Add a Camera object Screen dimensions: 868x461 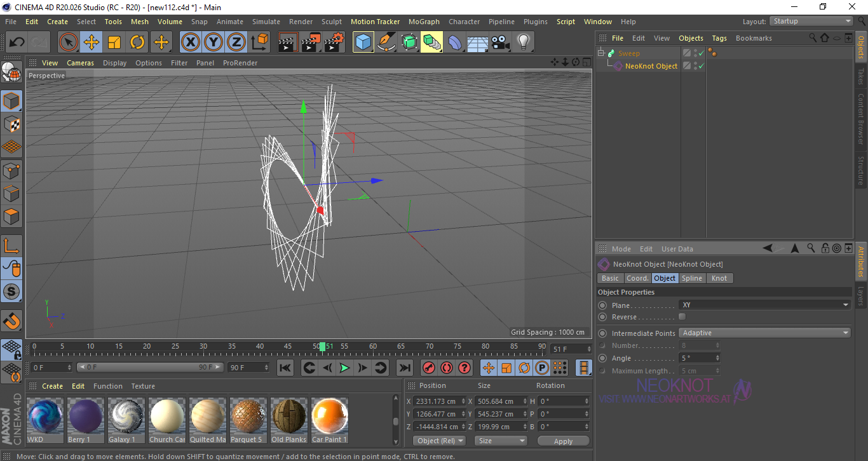click(x=501, y=43)
